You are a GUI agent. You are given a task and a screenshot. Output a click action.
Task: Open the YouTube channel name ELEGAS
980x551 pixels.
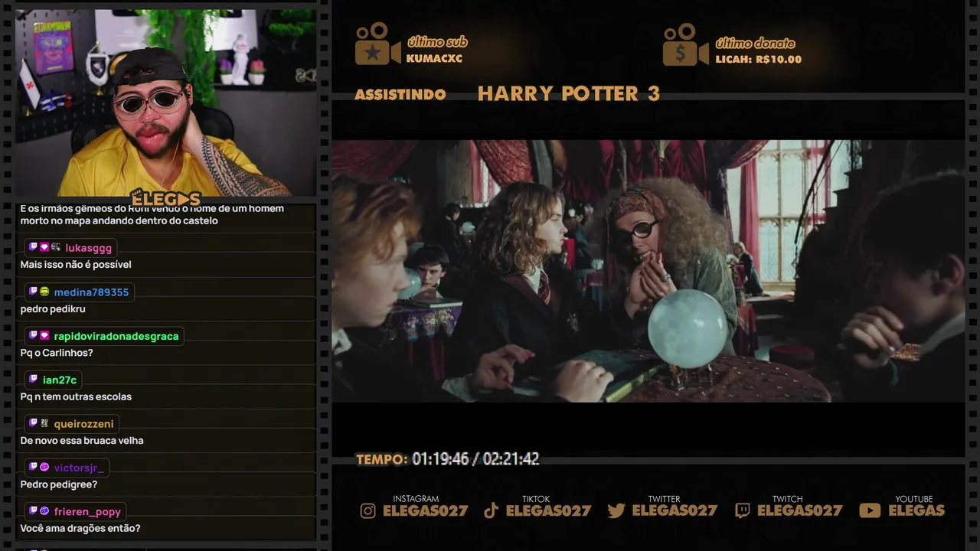point(916,510)
